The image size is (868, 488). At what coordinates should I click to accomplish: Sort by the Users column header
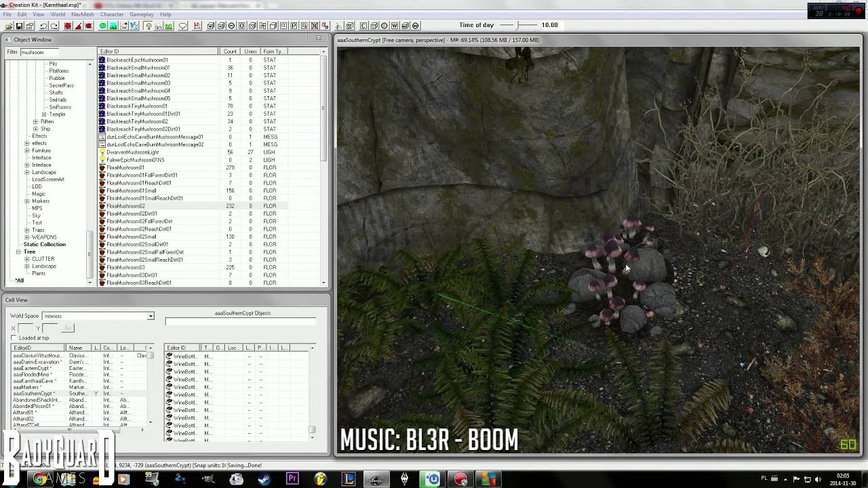(x=251, y=52)
